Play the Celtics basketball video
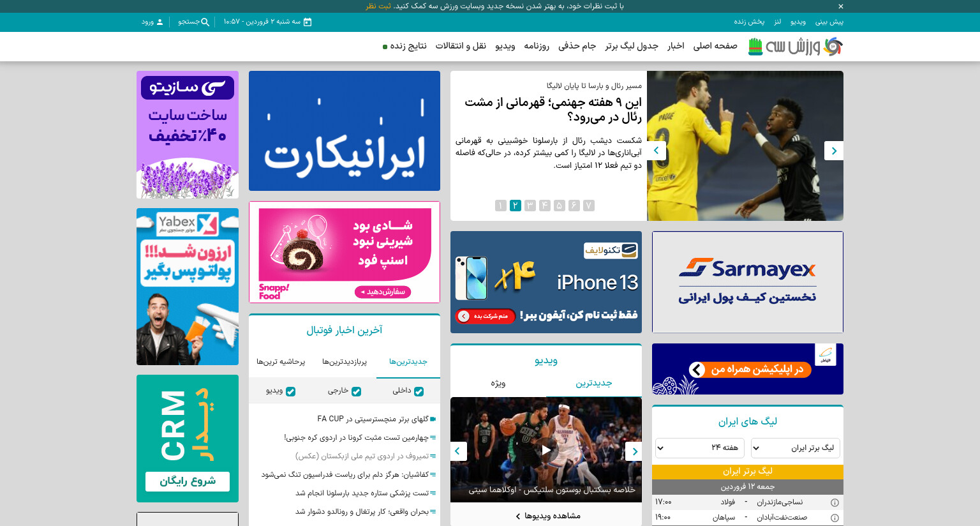 [546, 450]
